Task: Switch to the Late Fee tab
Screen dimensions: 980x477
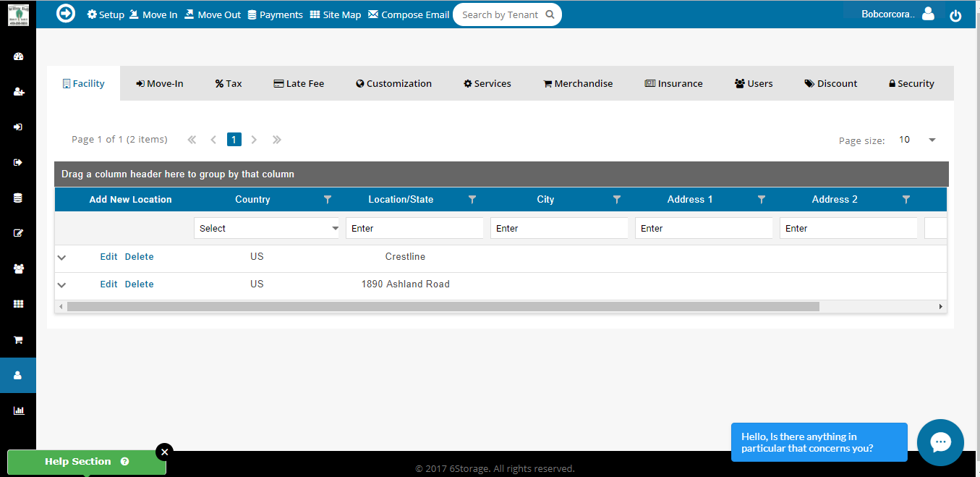Action: [299, 83]
